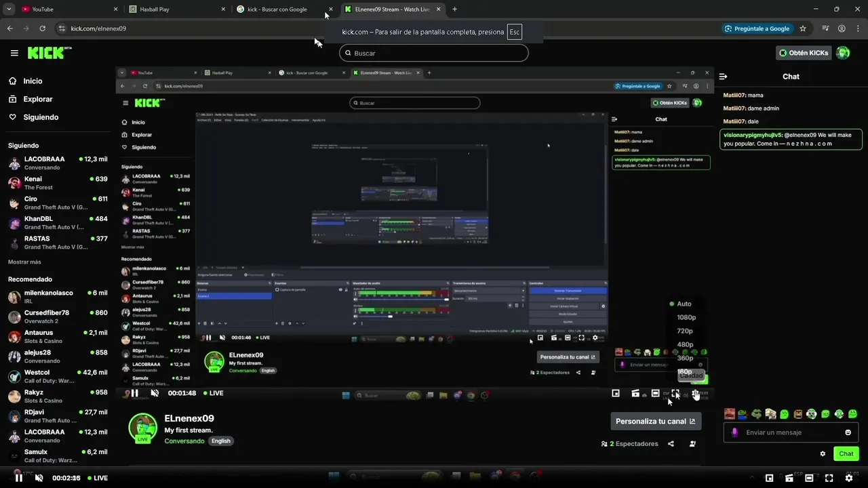Image resolution: width=868 pixels, height=488 pixels.
Task: Unmute the outer player next to 00:02:16
Action: (39, 478)
